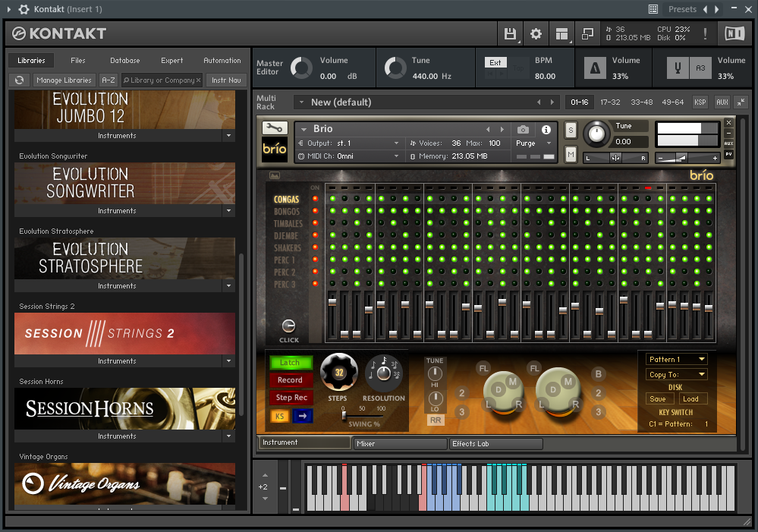Screen dimensions: 758x532
Task: Expand Evolution Jumbo 12 Instruments dropdown arrow
Action: pos(228,136)
